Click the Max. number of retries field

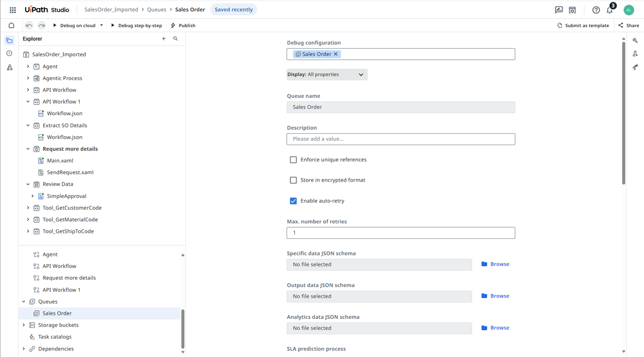coord(400,233)
